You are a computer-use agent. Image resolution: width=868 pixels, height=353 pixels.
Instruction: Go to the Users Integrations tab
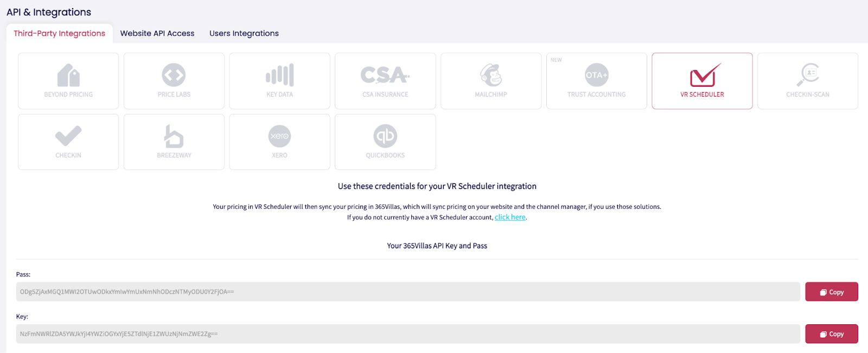click(244, 34)
